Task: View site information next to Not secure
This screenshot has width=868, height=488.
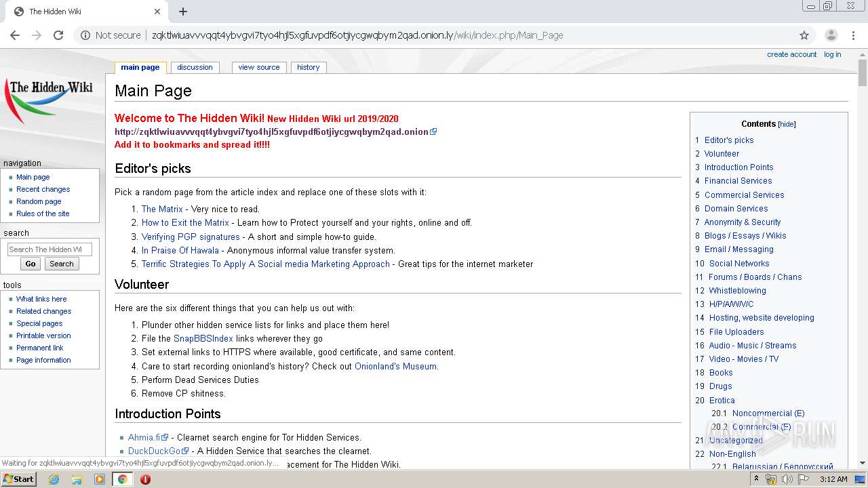Action: pos(85,35)
